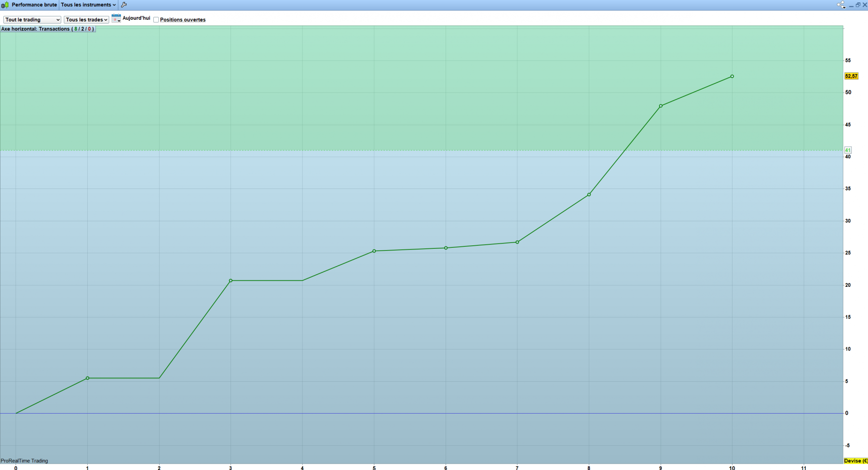This screenshot has height=470, width=868.
Task: Close the Performance brute window
Action: 865,5
